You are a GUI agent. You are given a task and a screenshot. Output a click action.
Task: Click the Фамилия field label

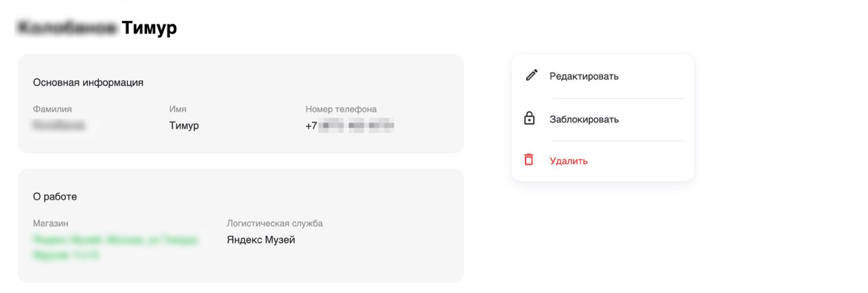point(52,109)
